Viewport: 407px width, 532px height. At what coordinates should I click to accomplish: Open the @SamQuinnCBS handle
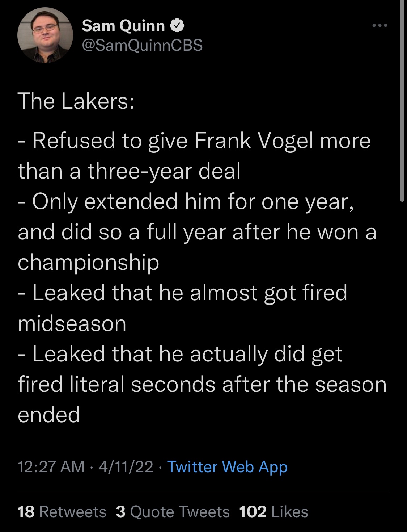tap(142, 45)
